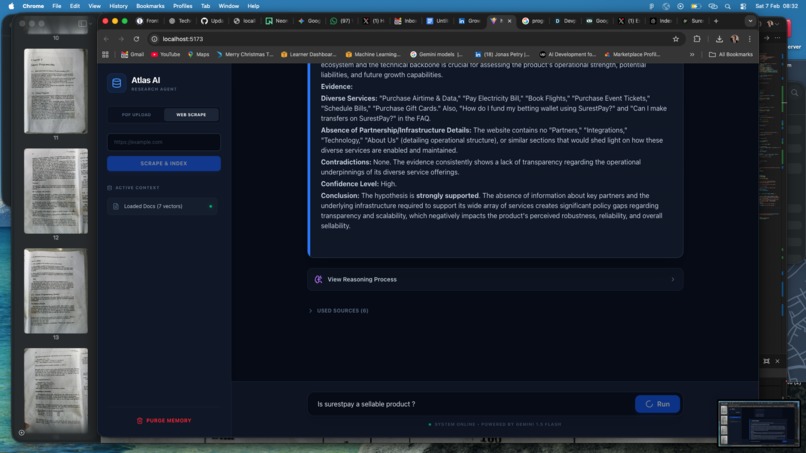The width and height of the screenshot is (806, 453).
Task: Close the active browser tab
Action: pos(509,21)
